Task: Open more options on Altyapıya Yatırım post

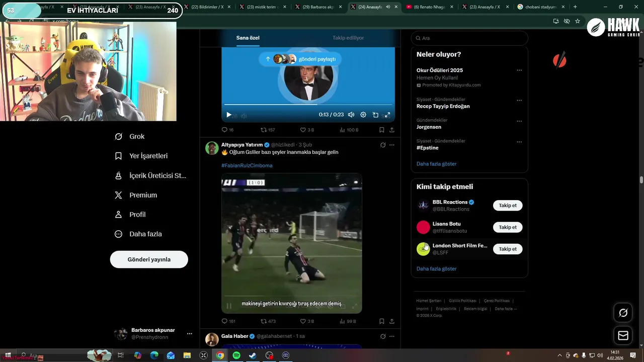Action: point(392,145)
